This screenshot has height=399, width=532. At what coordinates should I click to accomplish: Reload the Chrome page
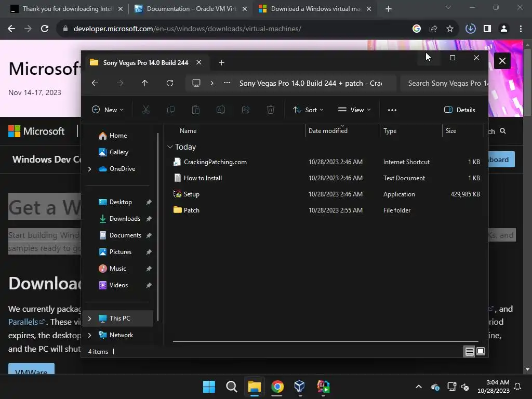pos(45,29)
